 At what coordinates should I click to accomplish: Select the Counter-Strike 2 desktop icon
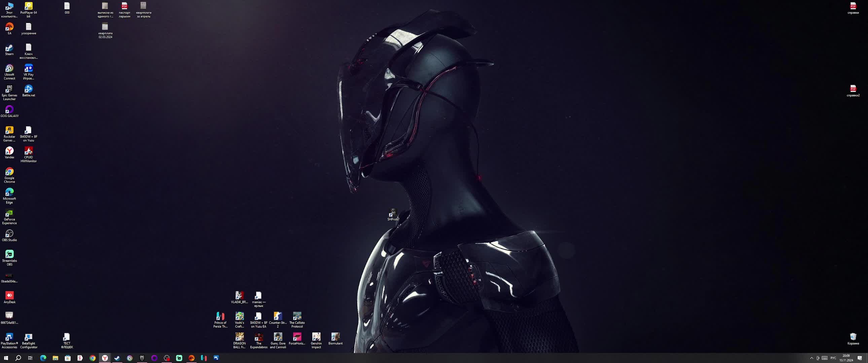(x=278, y=320)
